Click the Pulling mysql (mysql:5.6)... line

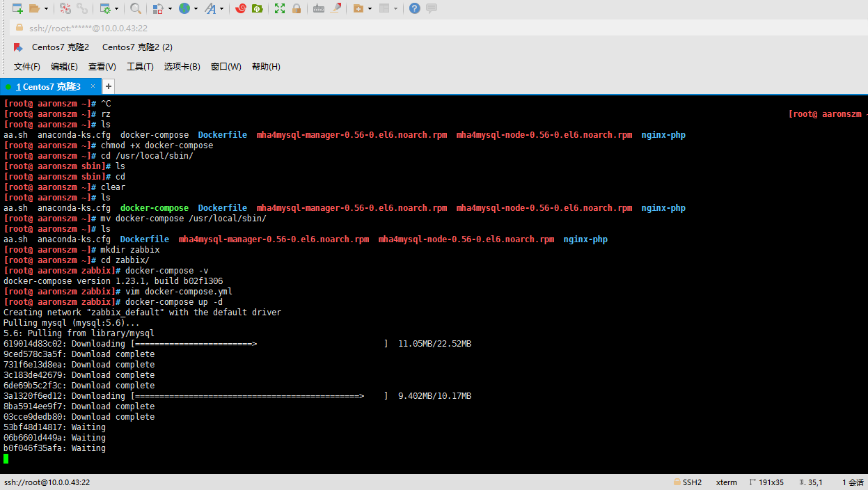coord(72,323)
